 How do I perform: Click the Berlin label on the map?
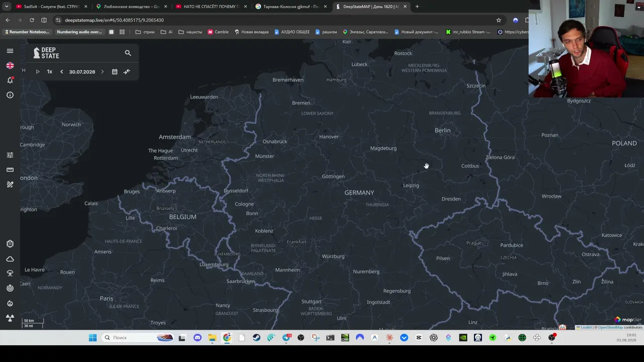pos(443,130)
